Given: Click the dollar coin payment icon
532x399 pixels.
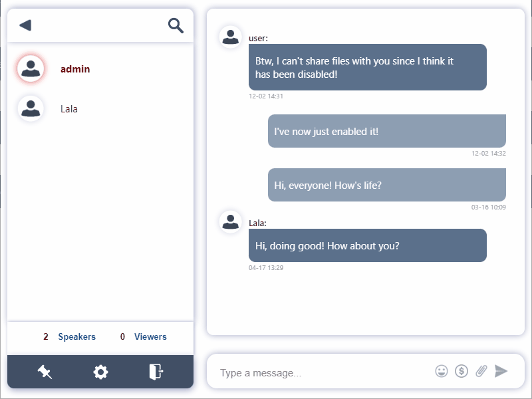Looking at the screenshot, I should pyautogui.click(x=462, y=371).
